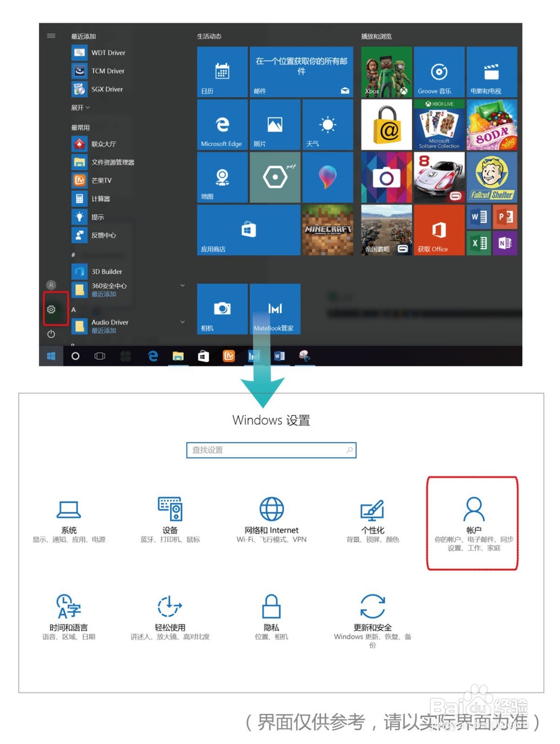Open the 邮件 mail tile

coord(301,72)
